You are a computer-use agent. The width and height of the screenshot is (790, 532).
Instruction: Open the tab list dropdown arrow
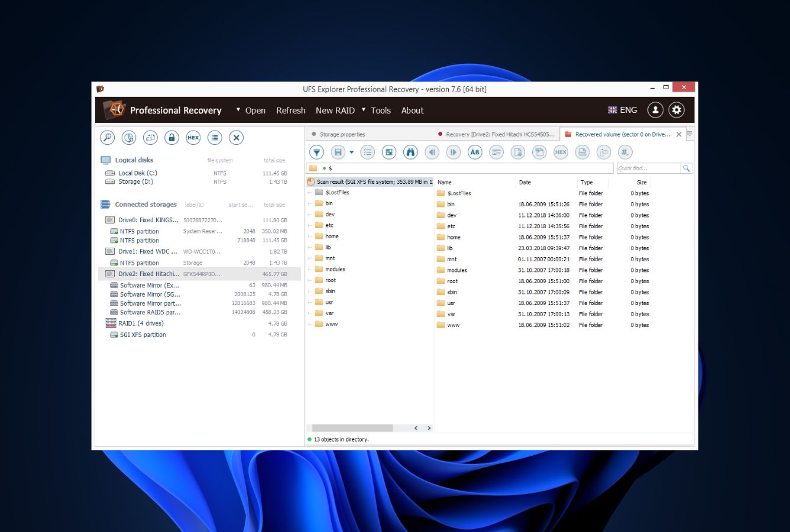coord(689,134)
